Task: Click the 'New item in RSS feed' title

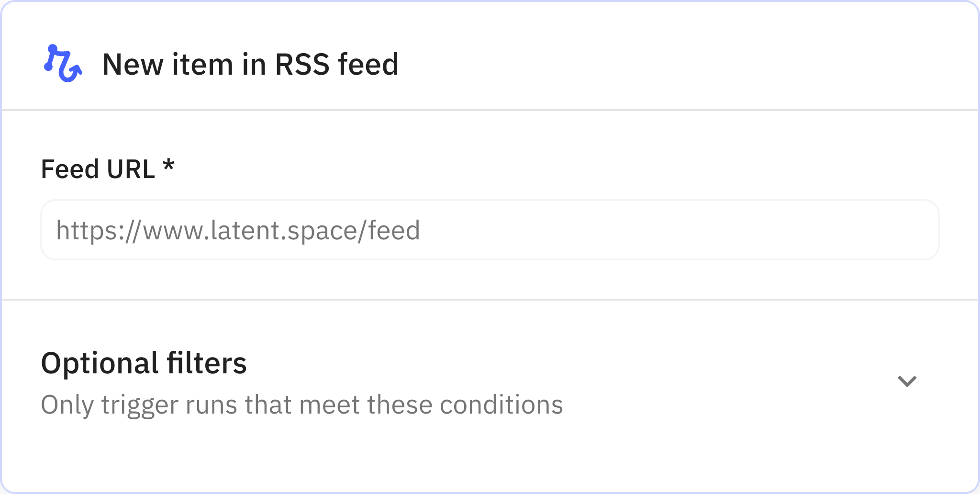Action: tap(250, 64)
